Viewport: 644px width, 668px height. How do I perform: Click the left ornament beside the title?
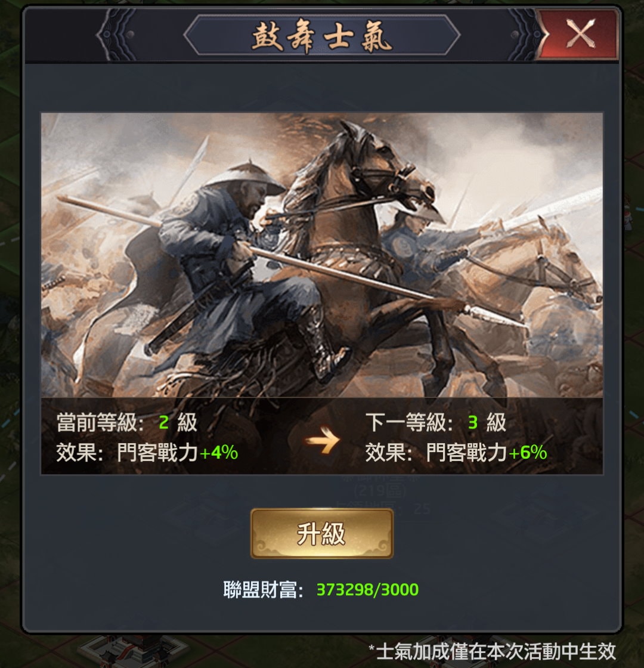coord(116,35)
